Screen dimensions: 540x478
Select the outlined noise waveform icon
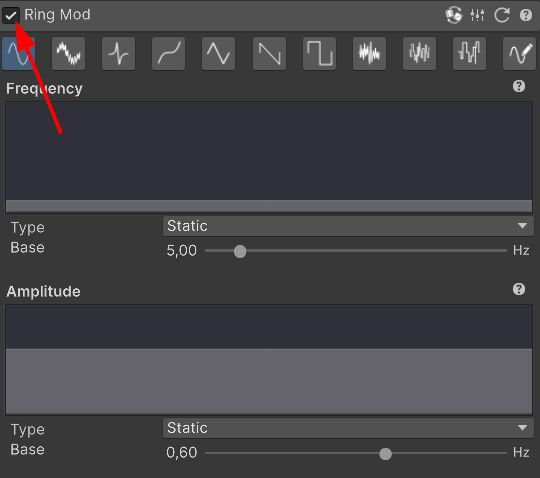pyautogui.click(x=419, y=54)
